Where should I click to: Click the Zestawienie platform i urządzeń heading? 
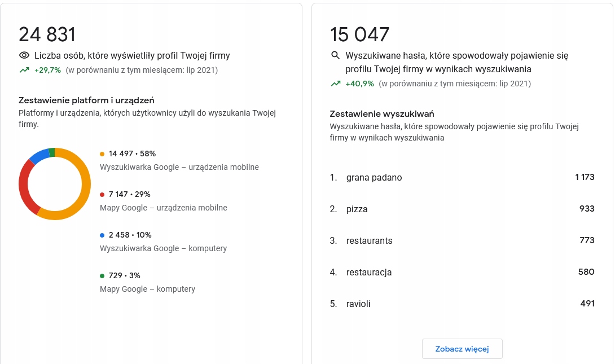click(x=86, y=100)
